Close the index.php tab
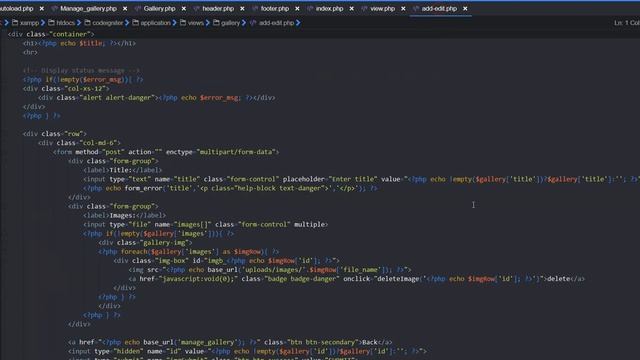 pyautogui.click(x=352, y=9)
